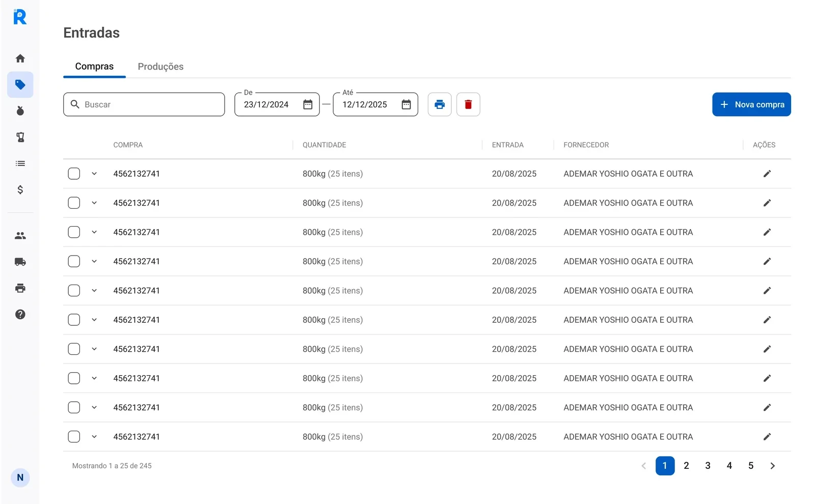The width and height of the screenshot is (815, 504).
Task: Select the Compras tab
Action: point(94,67)
